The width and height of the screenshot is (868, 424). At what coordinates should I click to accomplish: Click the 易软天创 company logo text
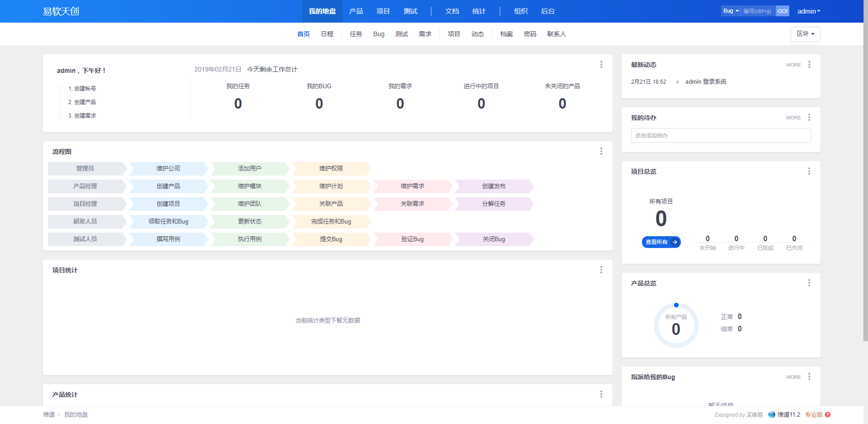pos(61,11)
